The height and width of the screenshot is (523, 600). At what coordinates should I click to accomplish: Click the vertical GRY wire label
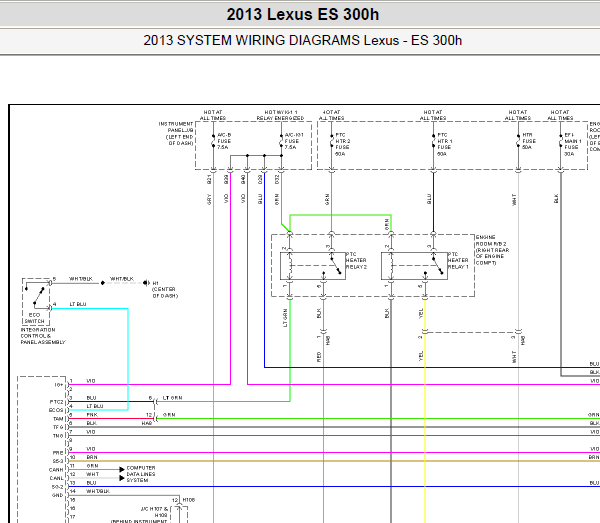209,200
